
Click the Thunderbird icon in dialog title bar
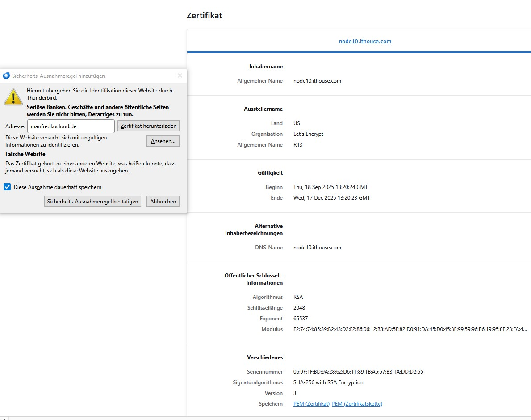[x=6, y=76]
